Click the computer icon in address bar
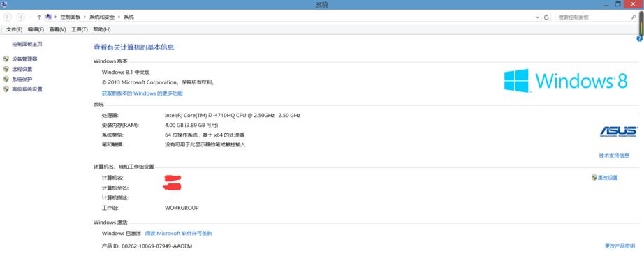 click(48, 17)
